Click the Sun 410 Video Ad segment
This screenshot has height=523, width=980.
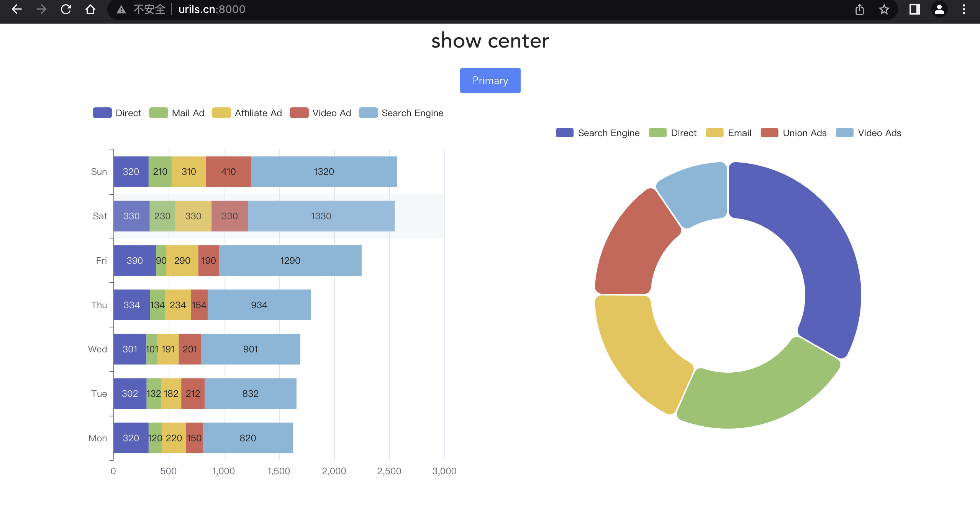[x=228, y=172]
